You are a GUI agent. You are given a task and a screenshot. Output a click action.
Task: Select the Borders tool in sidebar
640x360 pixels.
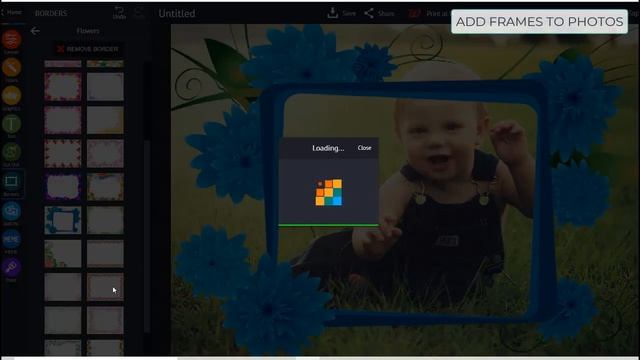pyautogui.click(x=11, y=182)
